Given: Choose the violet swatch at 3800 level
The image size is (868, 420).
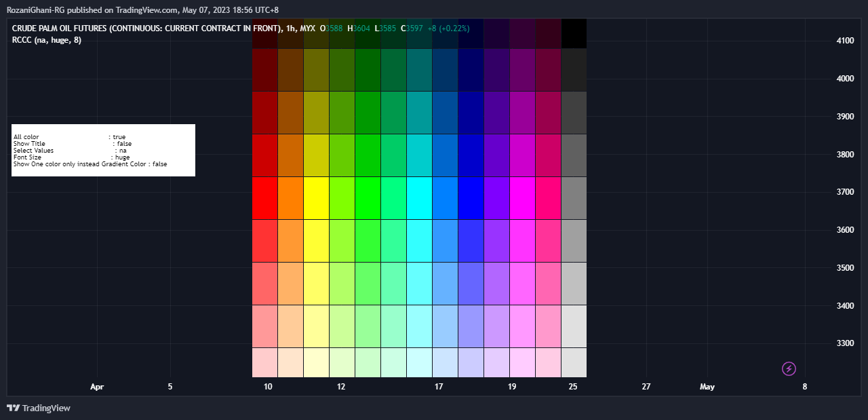Looking at the screenshot, I should (496, 155).
